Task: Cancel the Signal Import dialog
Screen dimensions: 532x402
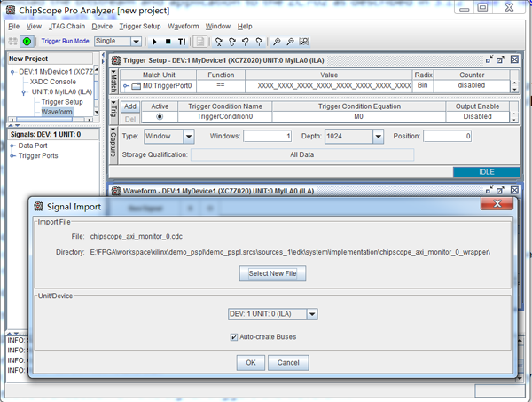Action: tap(288, 363)
